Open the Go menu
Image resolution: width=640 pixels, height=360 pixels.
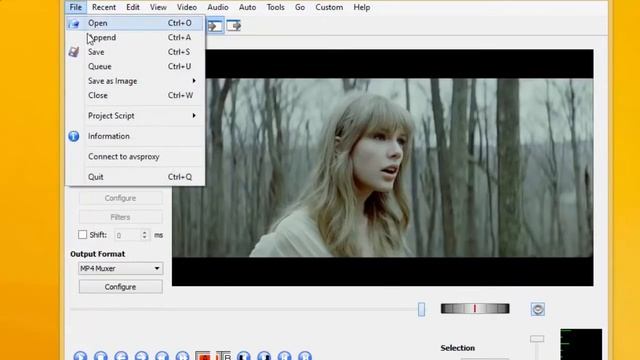pyautogui.click(x=300, y=7)
